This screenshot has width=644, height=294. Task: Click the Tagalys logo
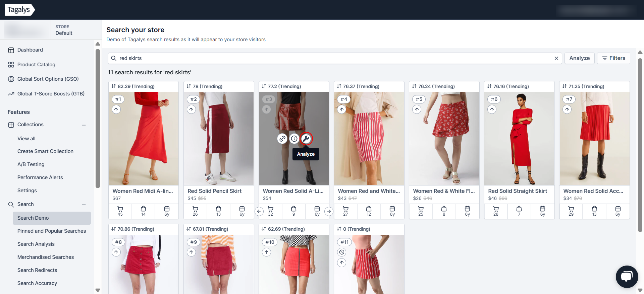[x=19, y=10]
